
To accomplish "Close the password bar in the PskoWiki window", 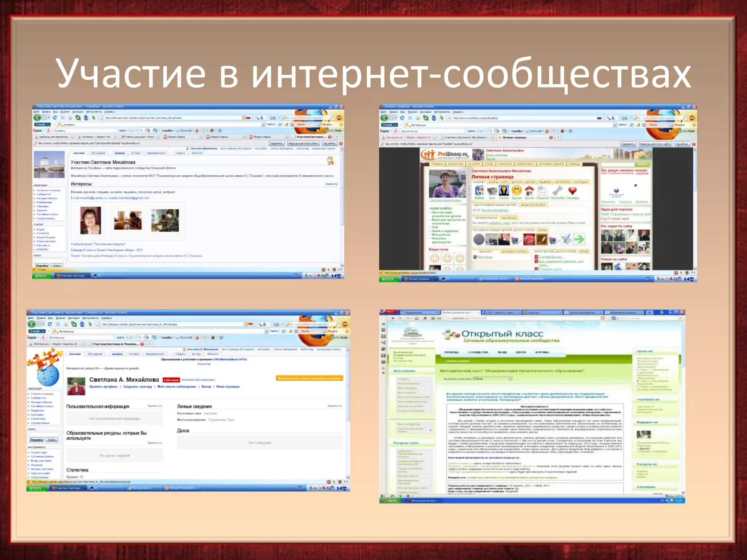I will tap(341, 143).
